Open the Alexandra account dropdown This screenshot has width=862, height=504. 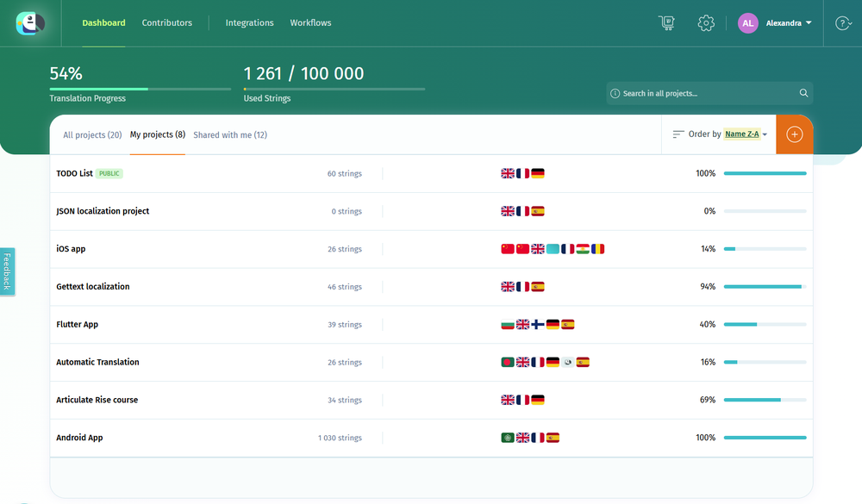(789, 23)
